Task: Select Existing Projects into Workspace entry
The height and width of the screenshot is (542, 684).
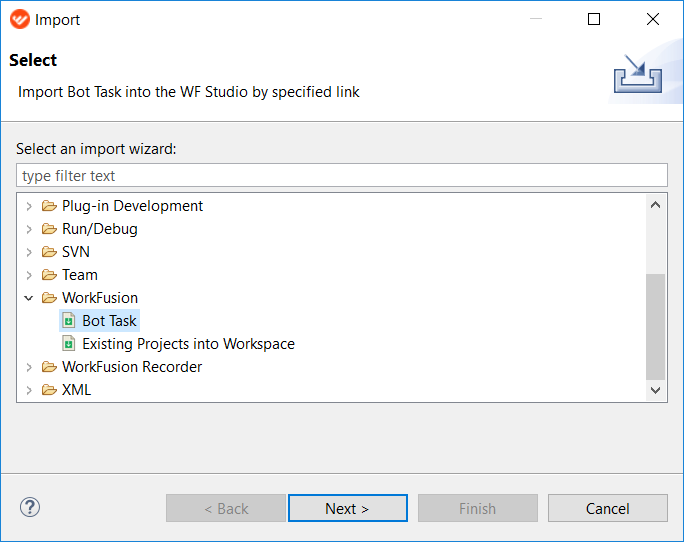Action: 188,344
